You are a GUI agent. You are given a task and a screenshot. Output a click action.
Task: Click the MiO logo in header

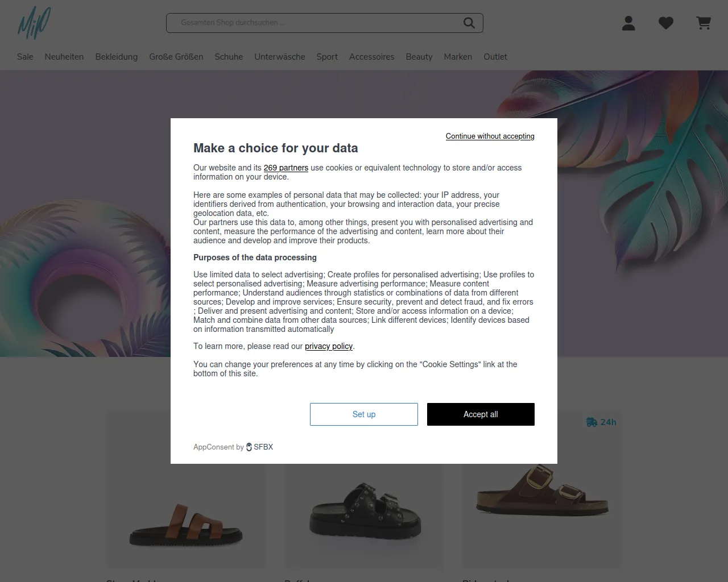tap(34, 23)
